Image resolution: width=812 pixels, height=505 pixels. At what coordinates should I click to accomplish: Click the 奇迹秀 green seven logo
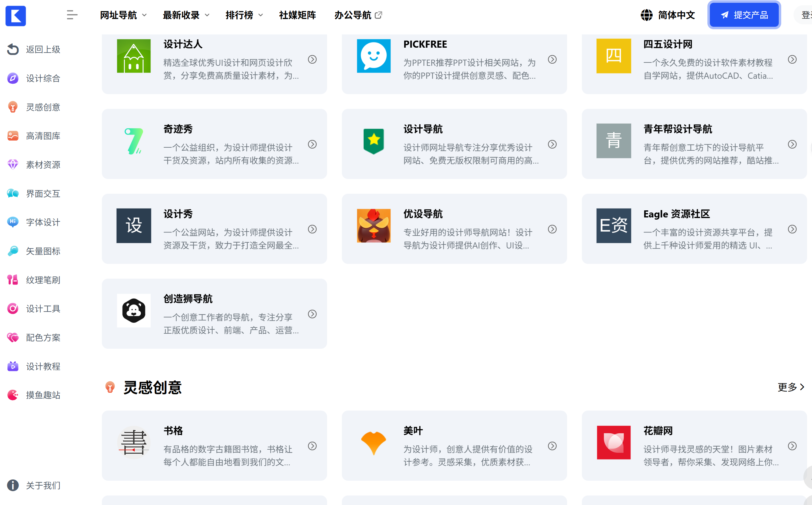(x=134, y=141)
